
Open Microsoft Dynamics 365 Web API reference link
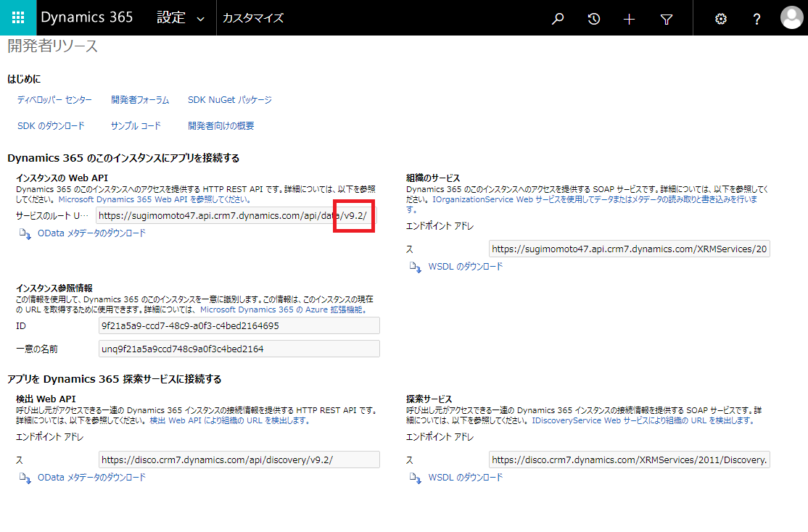point(155,199)
